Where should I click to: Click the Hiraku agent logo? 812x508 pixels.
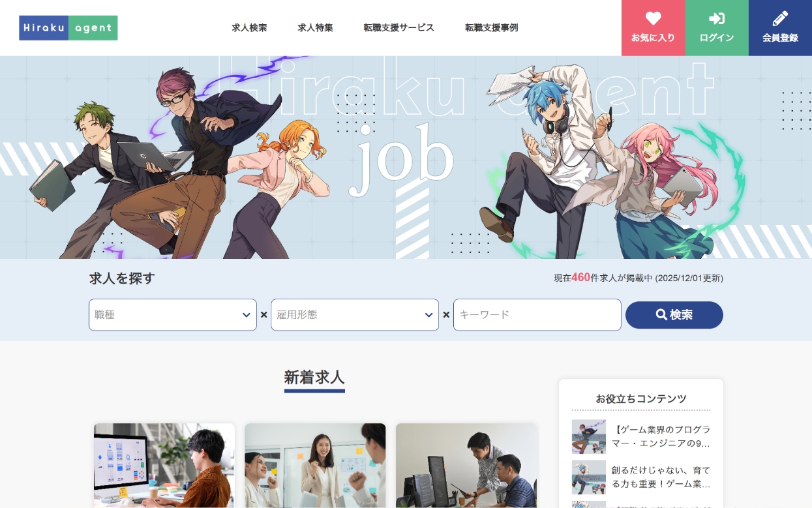68,28
